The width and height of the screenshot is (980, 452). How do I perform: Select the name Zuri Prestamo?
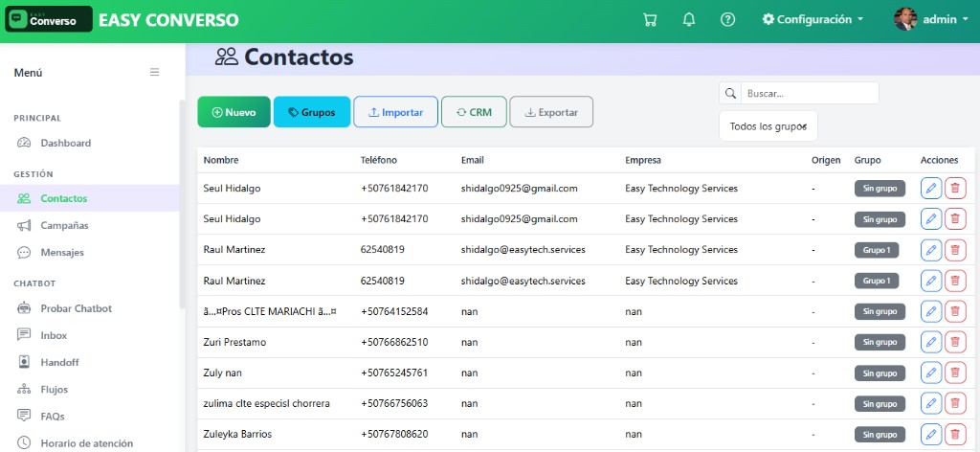(234, 342)
